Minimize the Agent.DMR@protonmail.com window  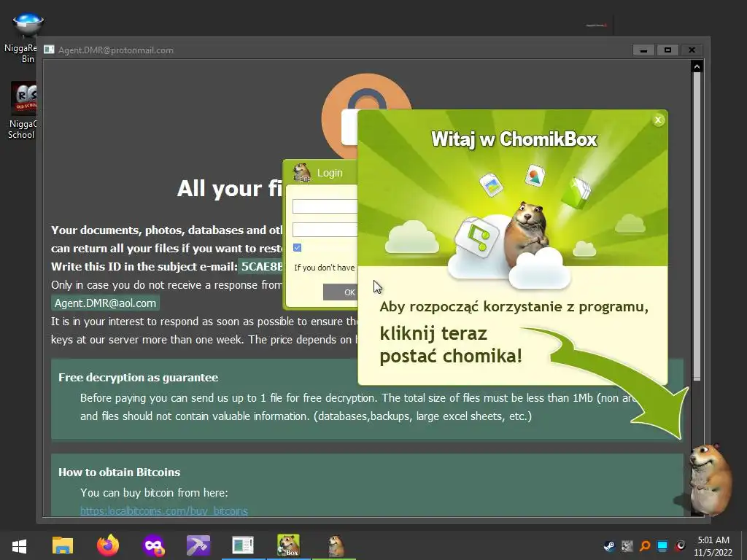coord(643,50)
